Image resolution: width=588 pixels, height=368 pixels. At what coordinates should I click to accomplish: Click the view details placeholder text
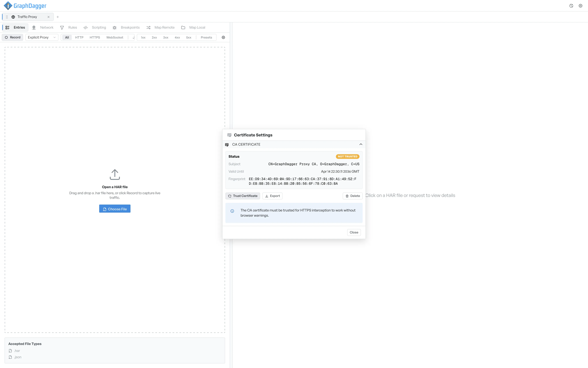click(x=410, y=195)
